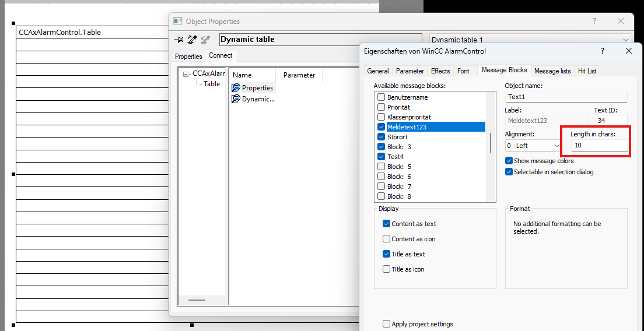
Task: Click the icon beside Properties in the Name list
Action: point(236,88)
